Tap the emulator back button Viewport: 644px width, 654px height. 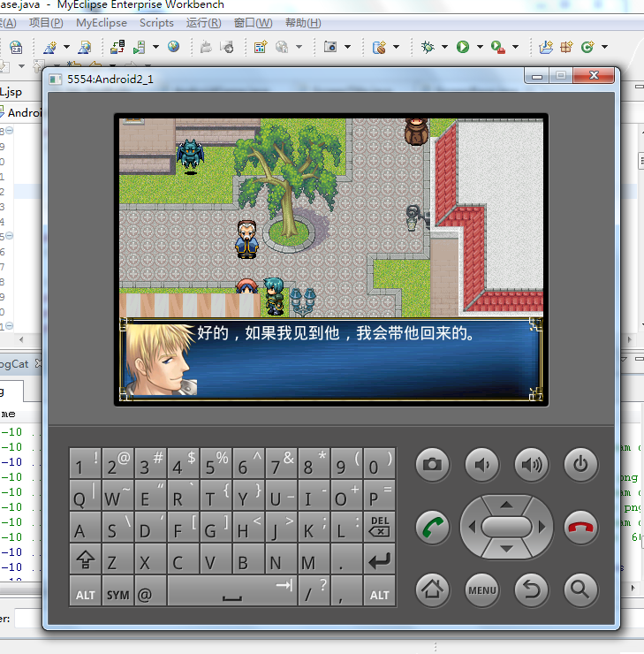(x=531, y=589)
